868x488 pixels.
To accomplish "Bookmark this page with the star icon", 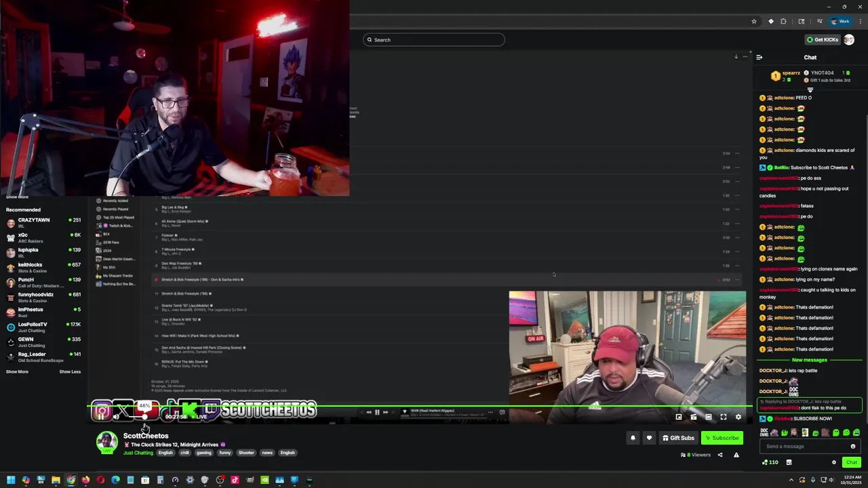I will click(x=753, y=22).
